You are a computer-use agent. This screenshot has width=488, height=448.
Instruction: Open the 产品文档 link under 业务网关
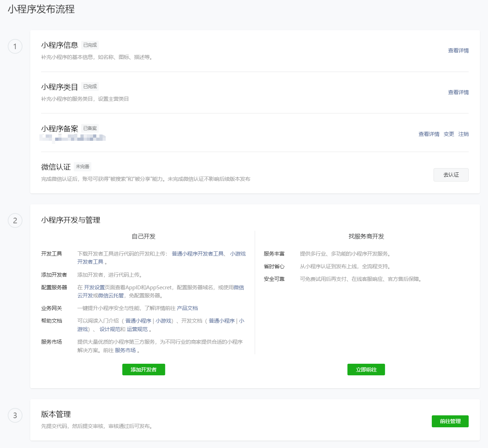tap(187, 308)
